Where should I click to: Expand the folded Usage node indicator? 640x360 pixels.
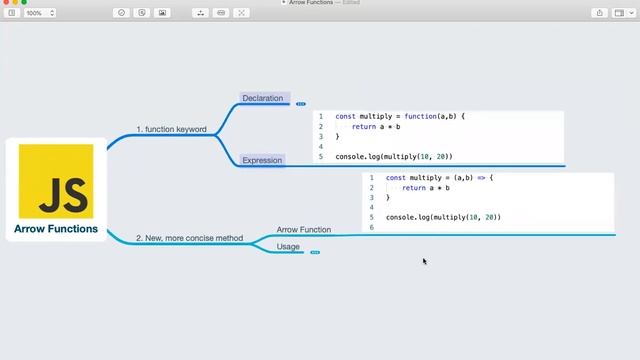point(315,253)
